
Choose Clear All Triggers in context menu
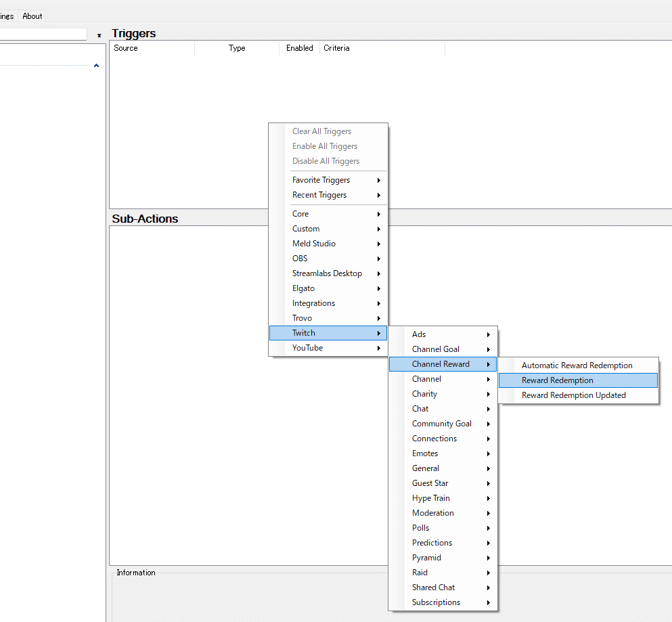tap(328, 131)
